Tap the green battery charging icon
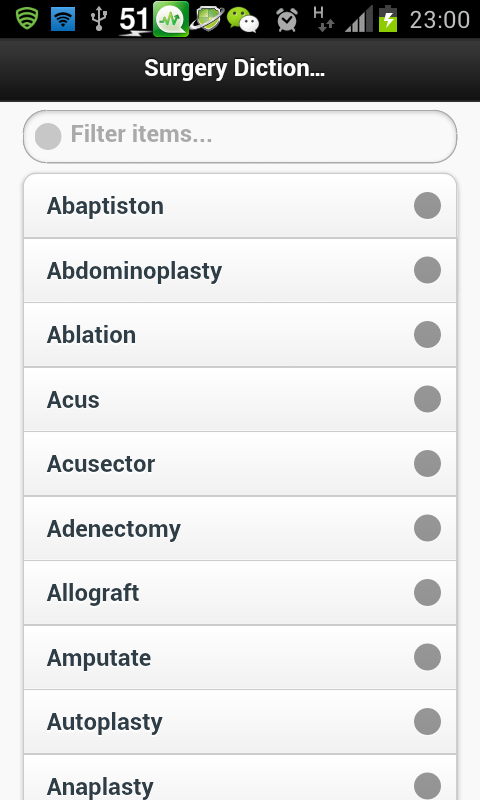480x800 pixels. point(388,19)
